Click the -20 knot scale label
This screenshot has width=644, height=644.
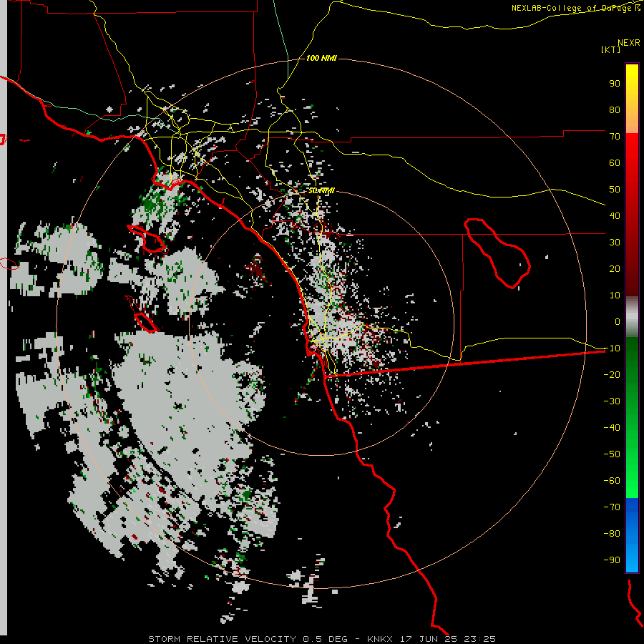coord(612,374)
